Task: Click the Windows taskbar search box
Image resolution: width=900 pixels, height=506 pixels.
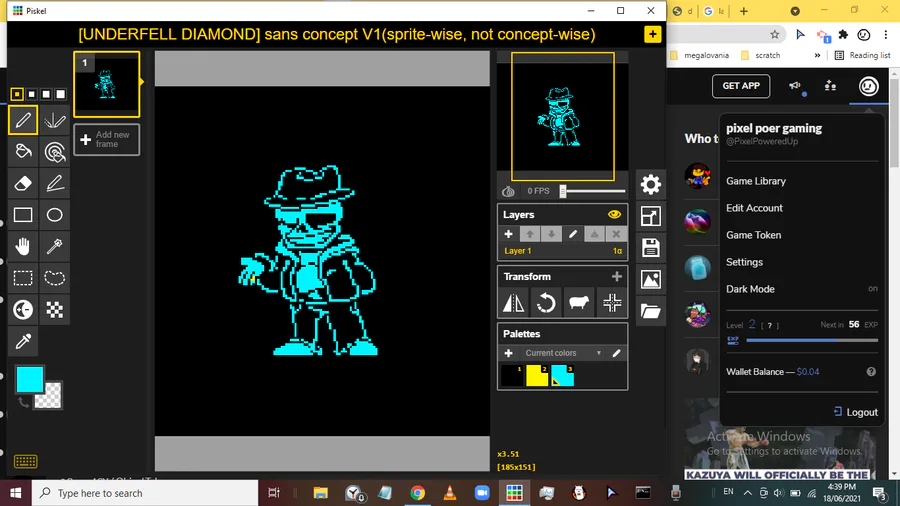Action: click(x=145, y=493)
